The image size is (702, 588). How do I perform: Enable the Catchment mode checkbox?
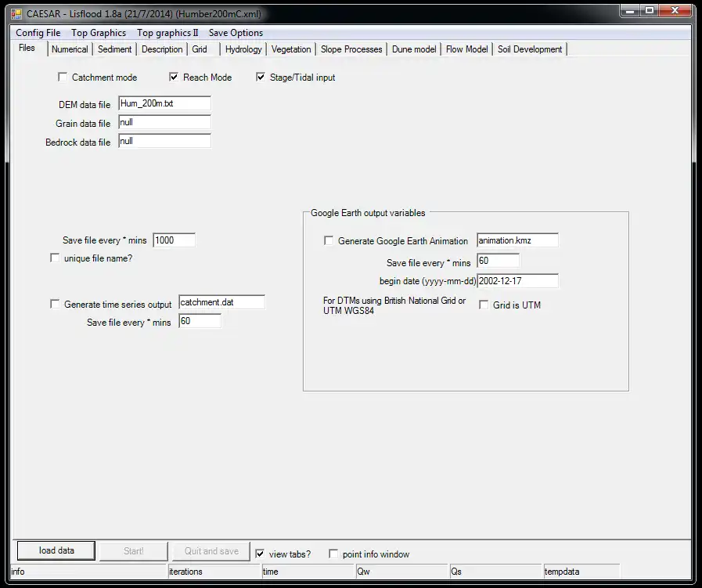(63, 77)
